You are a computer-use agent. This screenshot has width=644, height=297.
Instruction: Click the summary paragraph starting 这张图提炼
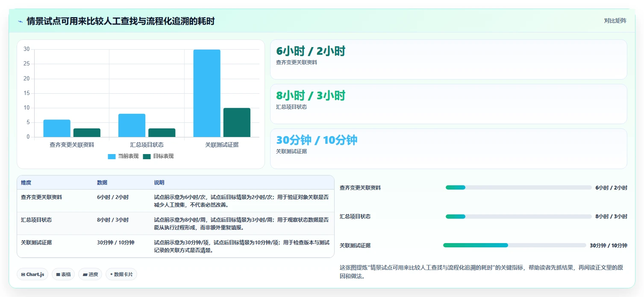point(481,272)
